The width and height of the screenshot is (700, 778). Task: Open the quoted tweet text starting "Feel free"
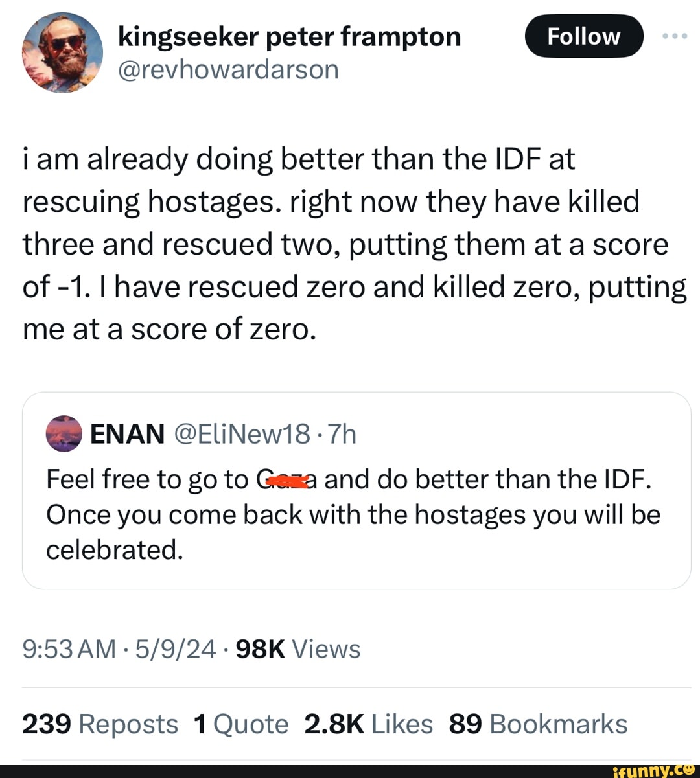coord(353,515)
